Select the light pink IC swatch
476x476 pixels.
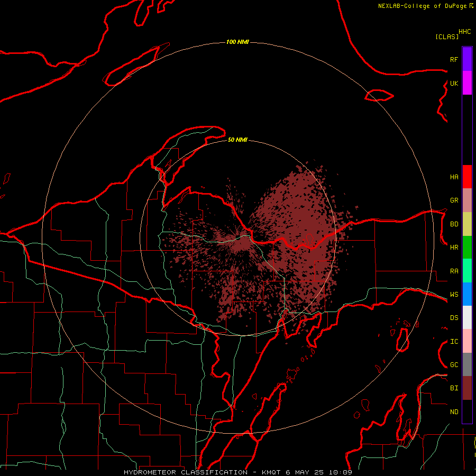click(x=467, y=341)
